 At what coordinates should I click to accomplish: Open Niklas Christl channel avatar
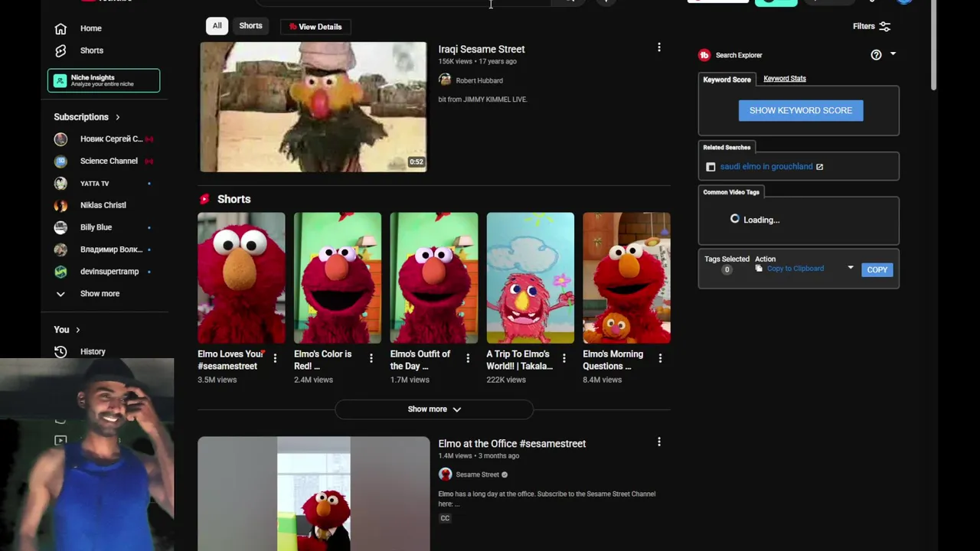point(60,205)
